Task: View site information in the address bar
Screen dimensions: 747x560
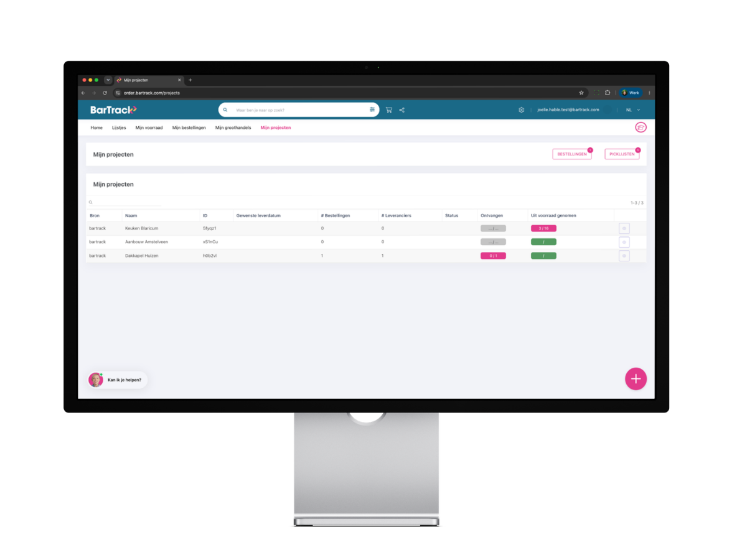Action: click(118, 93)
